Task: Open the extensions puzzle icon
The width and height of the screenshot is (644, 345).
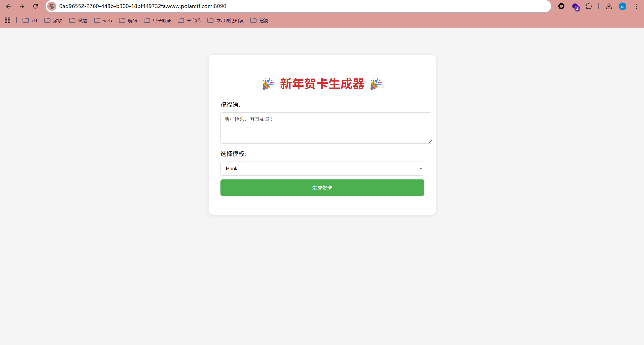Action: [589, 6]
